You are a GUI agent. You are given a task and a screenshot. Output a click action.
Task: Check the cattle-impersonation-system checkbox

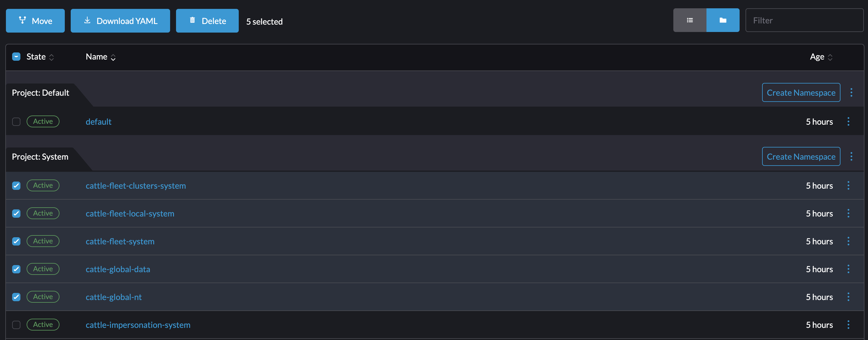(x=16, y=325)
